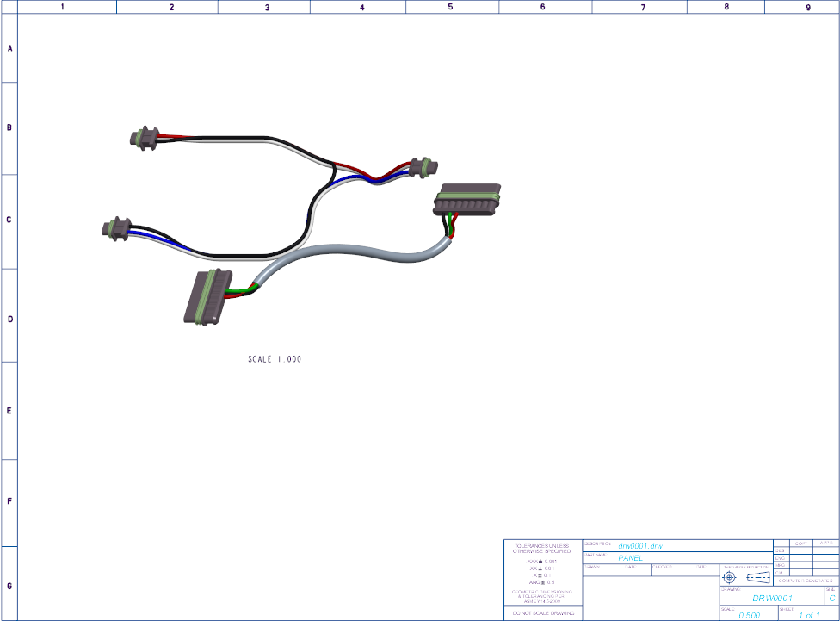Click zone column header "8"
Image resolution: width=840 pixels, height=621 pixels.
[726, 7]
